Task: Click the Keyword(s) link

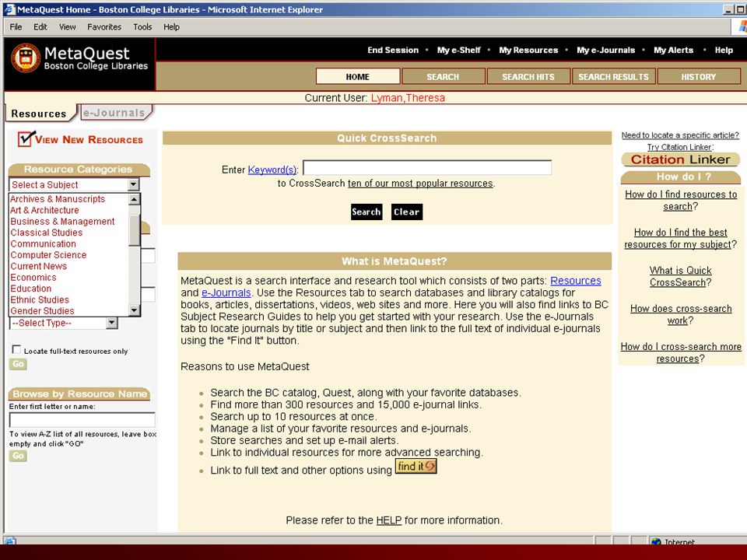Action: pos(272,170)
